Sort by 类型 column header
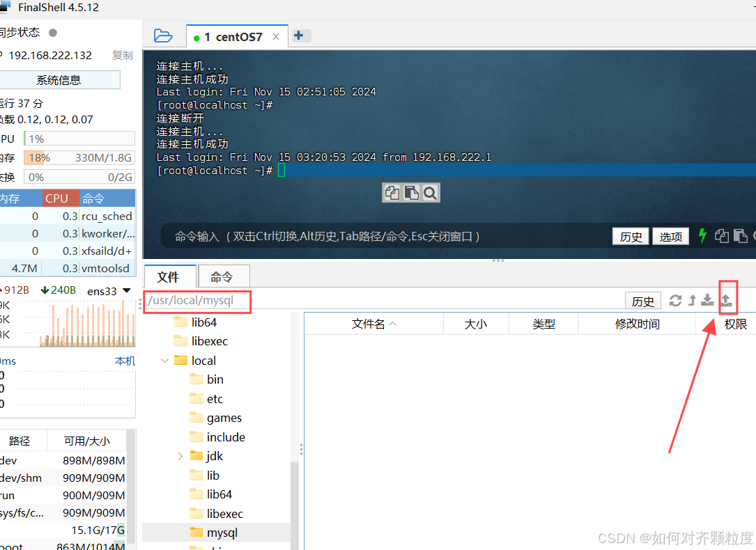Screen dimensions: 756x550 pos(544,324)
